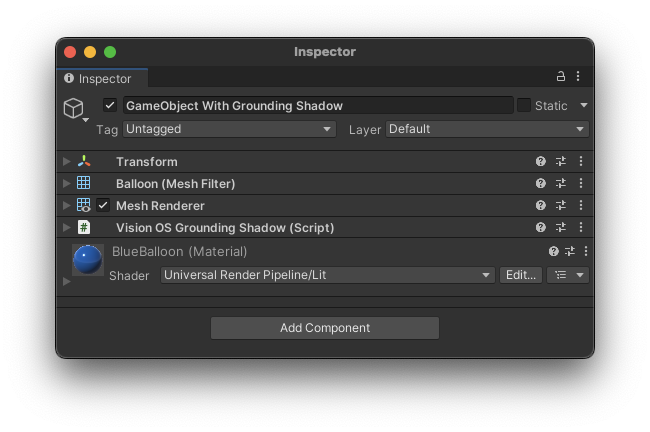Open the Shader selection dropdown
Viewport: 650px width, 432px height.
[328, 275]
